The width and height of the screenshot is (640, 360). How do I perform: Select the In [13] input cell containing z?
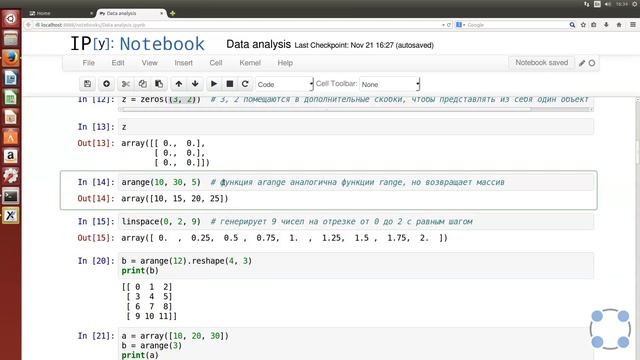click(x=356, y=127)
